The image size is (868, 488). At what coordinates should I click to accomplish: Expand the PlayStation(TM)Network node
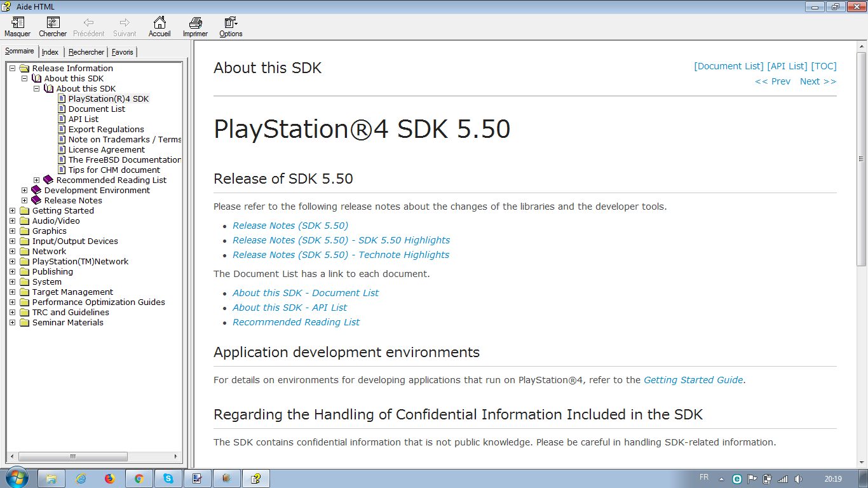tap(12, 261)
